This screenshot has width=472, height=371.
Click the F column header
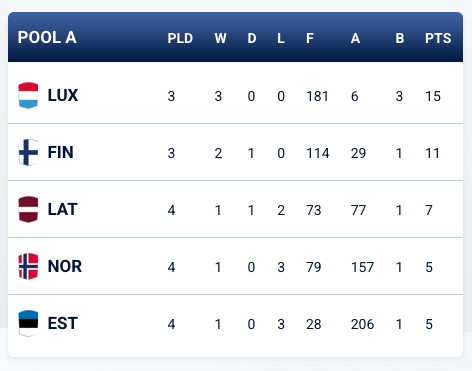[310, 38]
